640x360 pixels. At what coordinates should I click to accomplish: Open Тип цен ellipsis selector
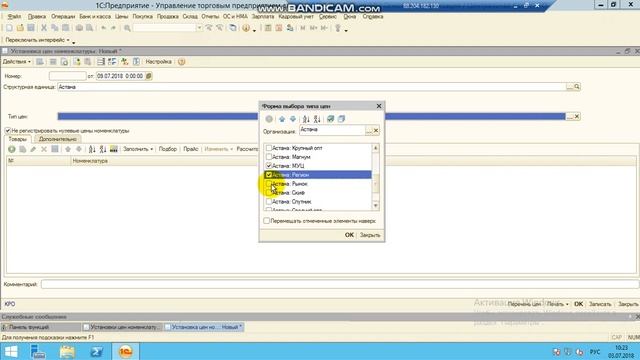(x=569, y=117)
